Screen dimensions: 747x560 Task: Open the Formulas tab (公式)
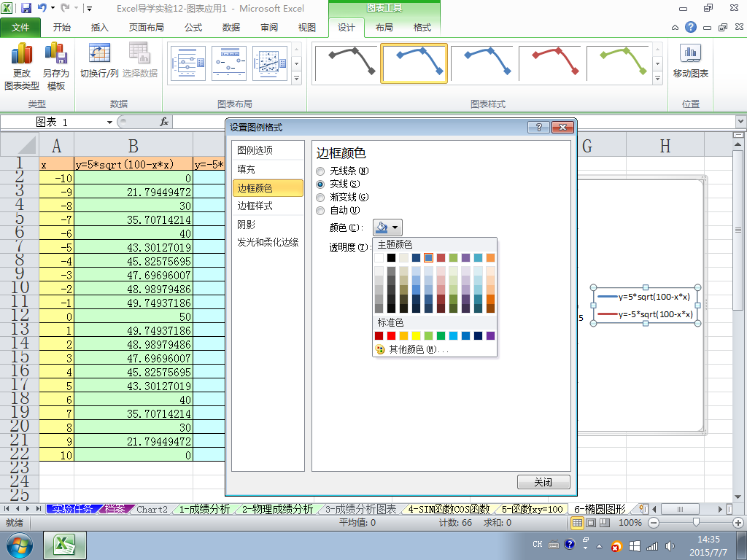click(193, 28)
